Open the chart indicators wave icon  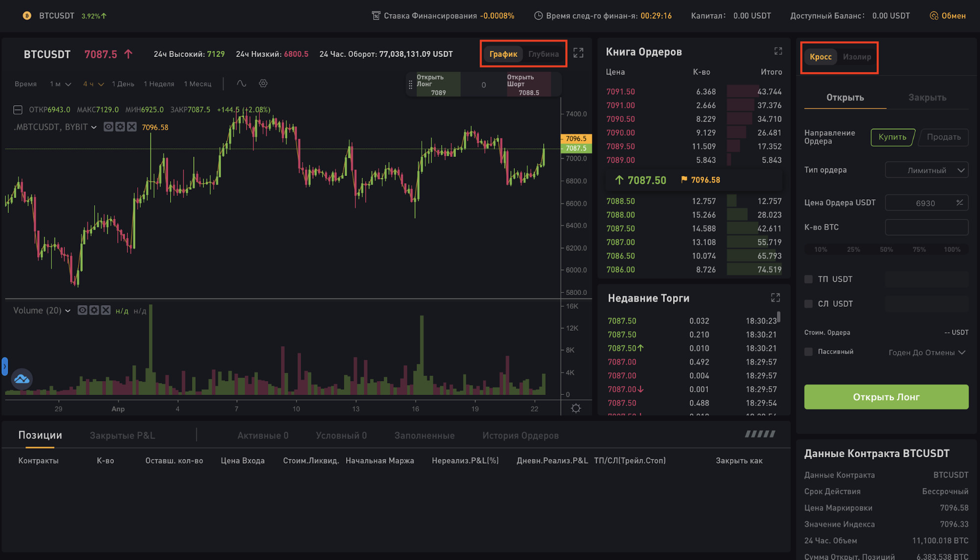[x=241, y=83]
